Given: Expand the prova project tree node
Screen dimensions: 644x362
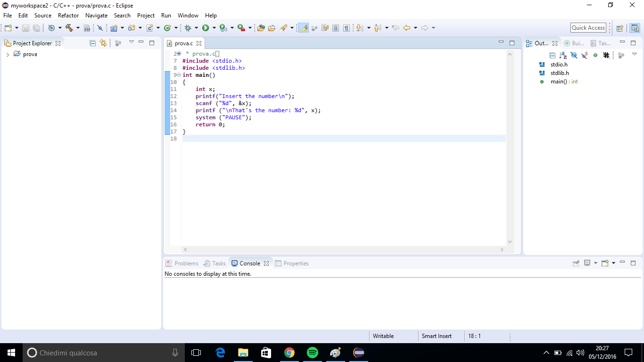Looking at the screenshot, I should pos(8,54).
